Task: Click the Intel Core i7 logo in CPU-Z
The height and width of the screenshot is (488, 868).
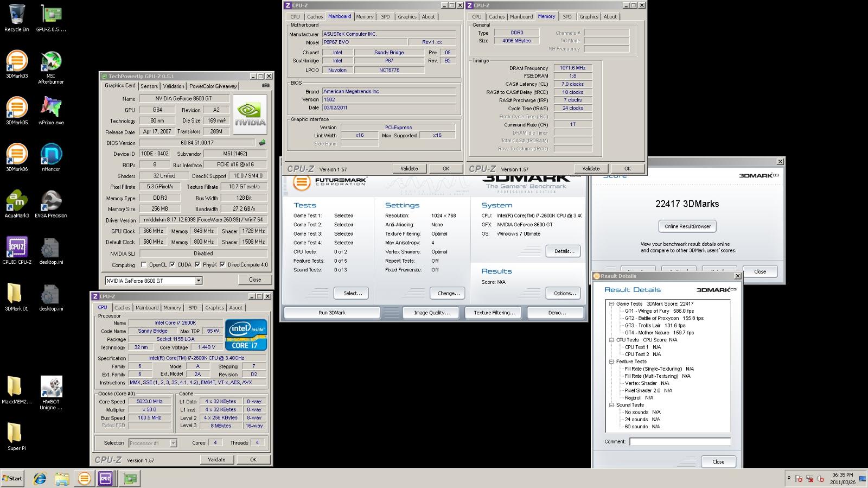Action: [246, 334]
